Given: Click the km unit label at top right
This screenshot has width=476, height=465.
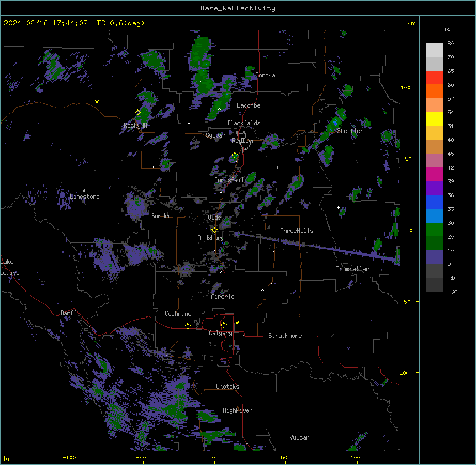Looking at the screenshot, I should coord(411,23).
